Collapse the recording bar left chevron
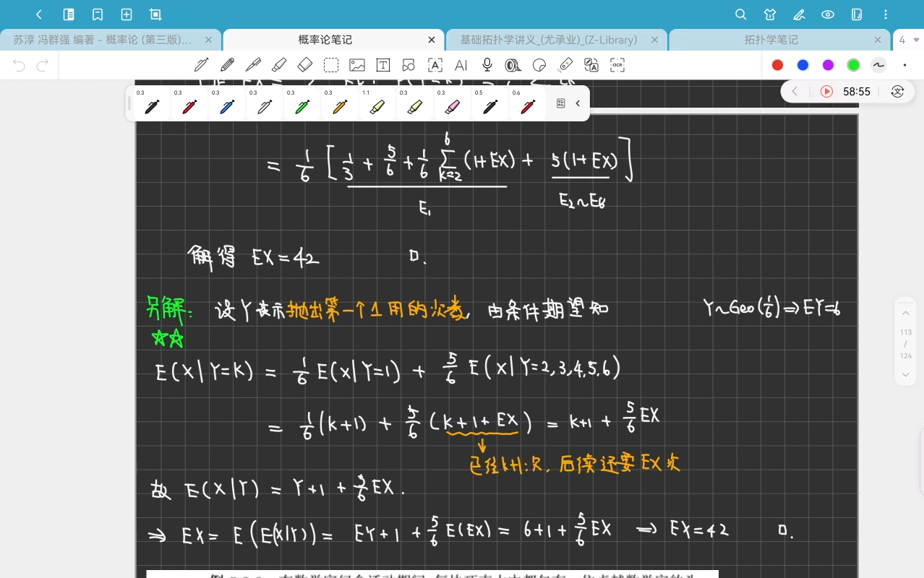 [795, 91]
